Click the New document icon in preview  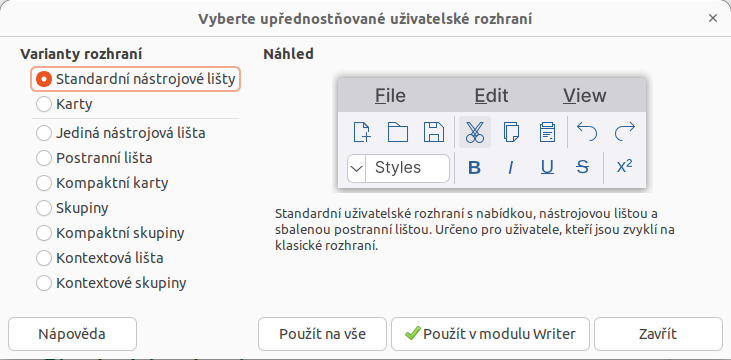click(x=362, y=132)
